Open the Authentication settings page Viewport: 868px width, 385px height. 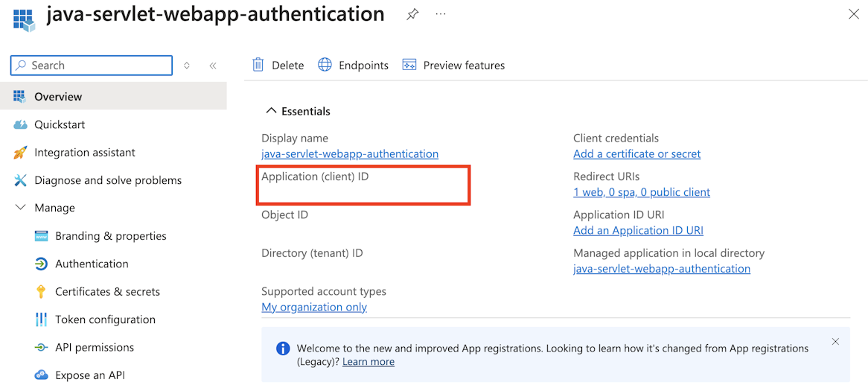point(92,264)
